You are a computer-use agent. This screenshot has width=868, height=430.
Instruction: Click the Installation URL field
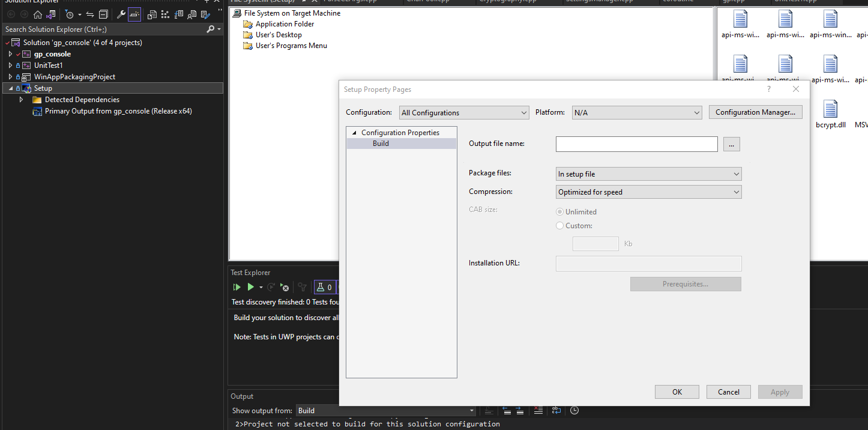(x=649, y=264)
